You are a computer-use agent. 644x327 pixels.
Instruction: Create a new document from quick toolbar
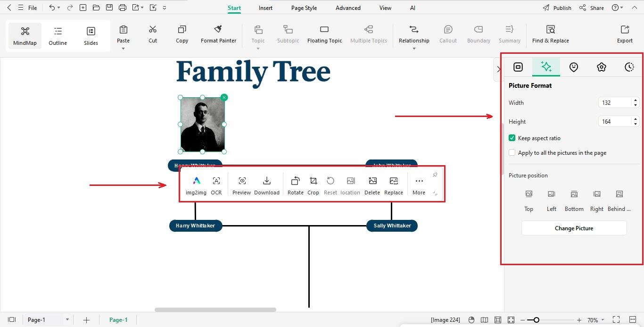[x=83, y=8]
